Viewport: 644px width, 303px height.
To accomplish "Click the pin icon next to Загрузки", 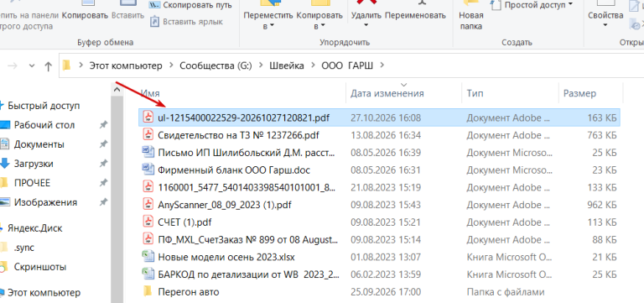I will point(103,164).
